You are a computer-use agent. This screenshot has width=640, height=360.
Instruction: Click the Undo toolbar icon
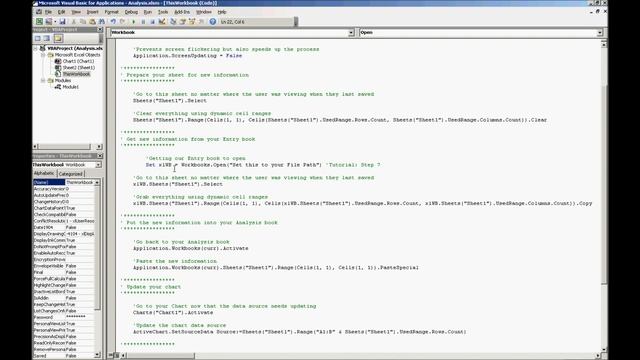tap(113, 22)
